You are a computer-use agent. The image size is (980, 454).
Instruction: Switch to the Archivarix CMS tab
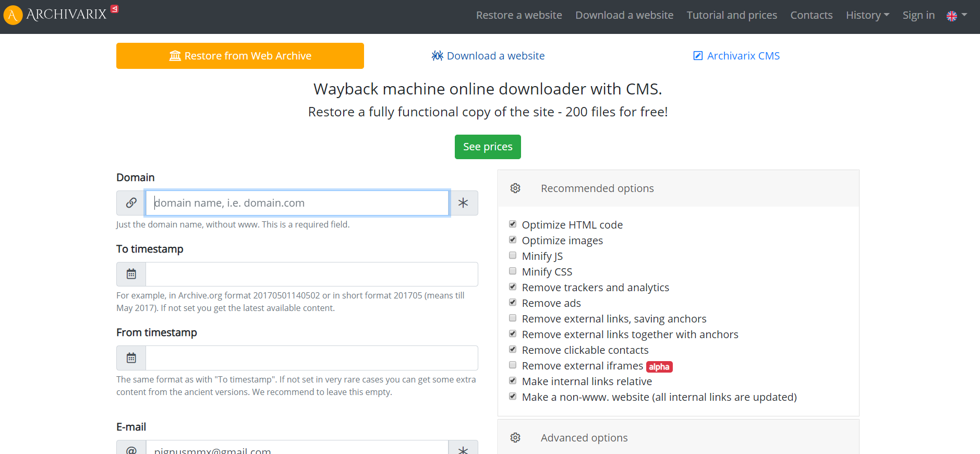736,56
